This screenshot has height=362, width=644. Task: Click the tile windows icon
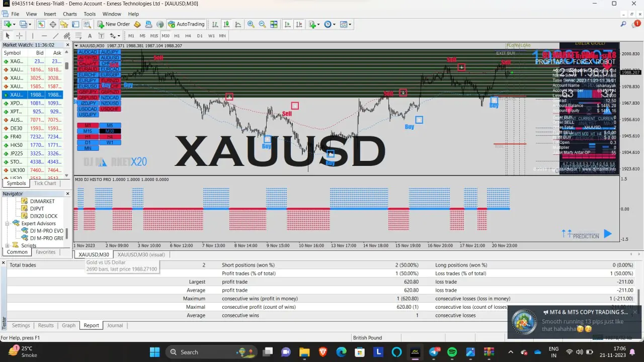point(274,24)
